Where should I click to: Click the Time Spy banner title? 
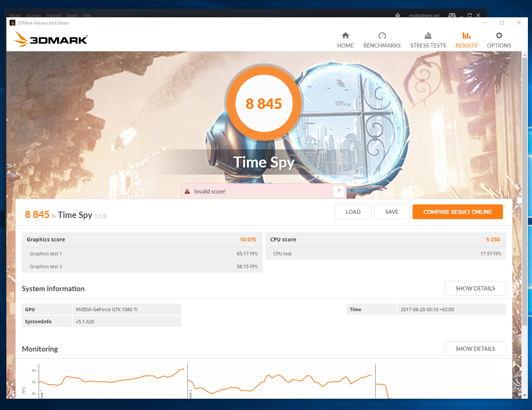[264, 162]
